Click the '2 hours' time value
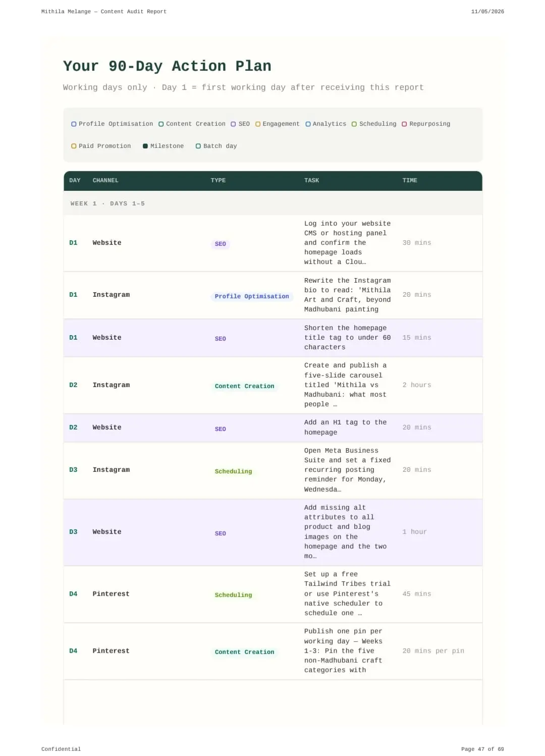Image resolution: width=545 pixels, height=756 pixels. (x=417, y=386)
